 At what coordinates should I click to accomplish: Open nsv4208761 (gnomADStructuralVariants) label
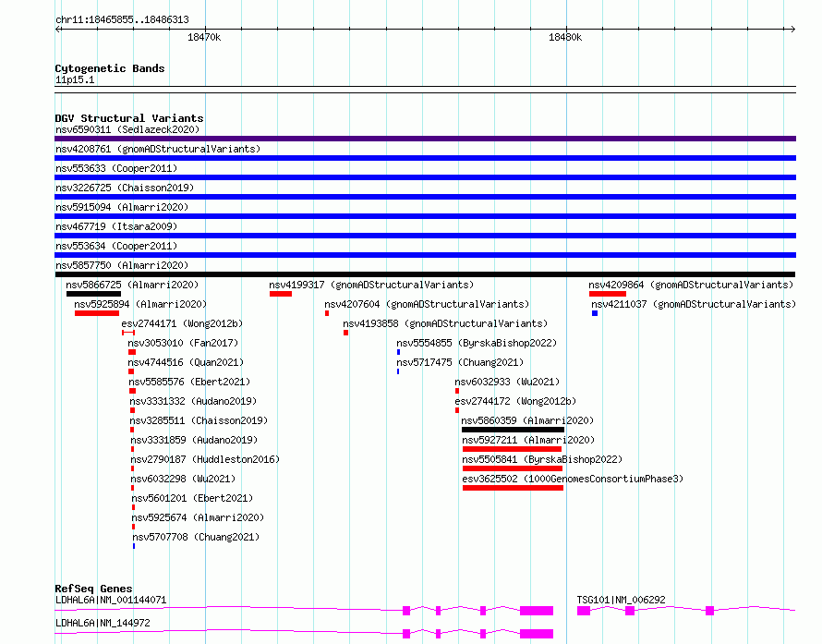tap(158, 149)
